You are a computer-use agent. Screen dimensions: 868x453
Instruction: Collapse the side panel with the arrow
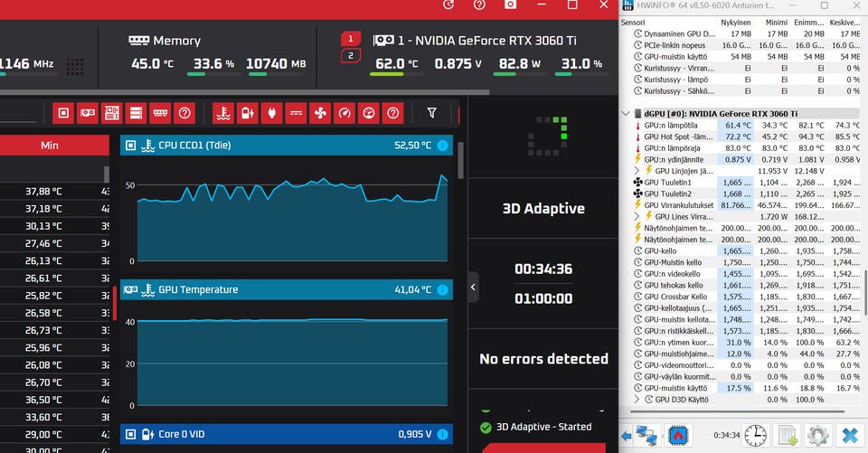pos(473,287)
